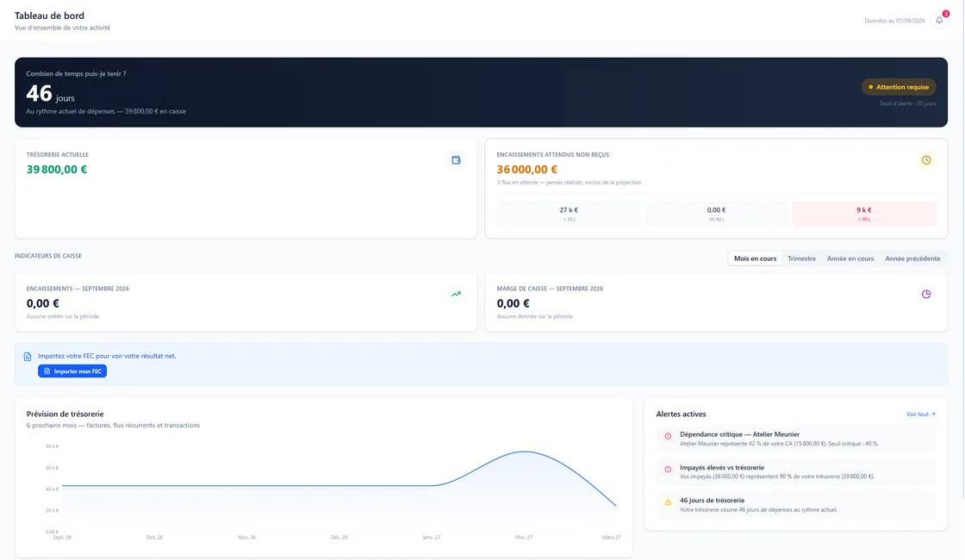Click the Sept. 26 axis label on chart
The image size is (965, 560).
[x=62, y=538]
